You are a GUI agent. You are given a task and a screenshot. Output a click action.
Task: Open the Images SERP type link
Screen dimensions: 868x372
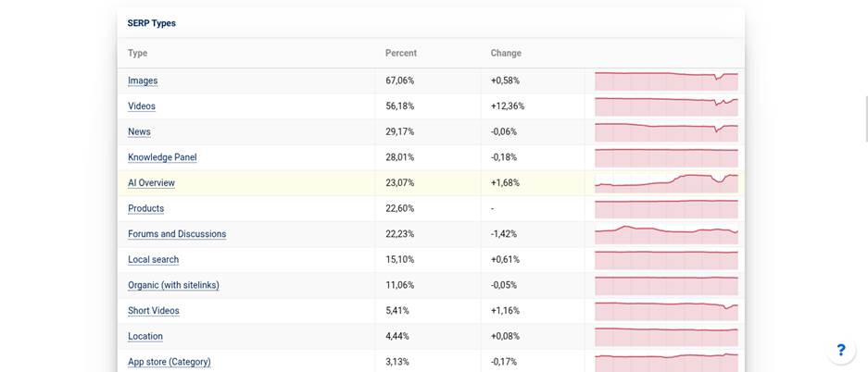tap(143, 81)
